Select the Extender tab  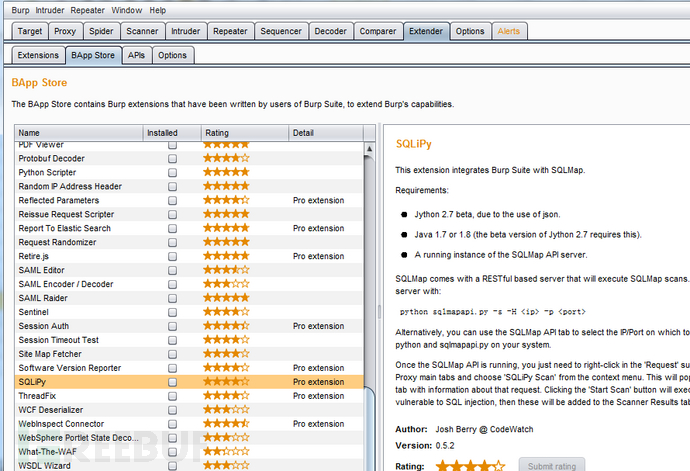coord(426,31)
